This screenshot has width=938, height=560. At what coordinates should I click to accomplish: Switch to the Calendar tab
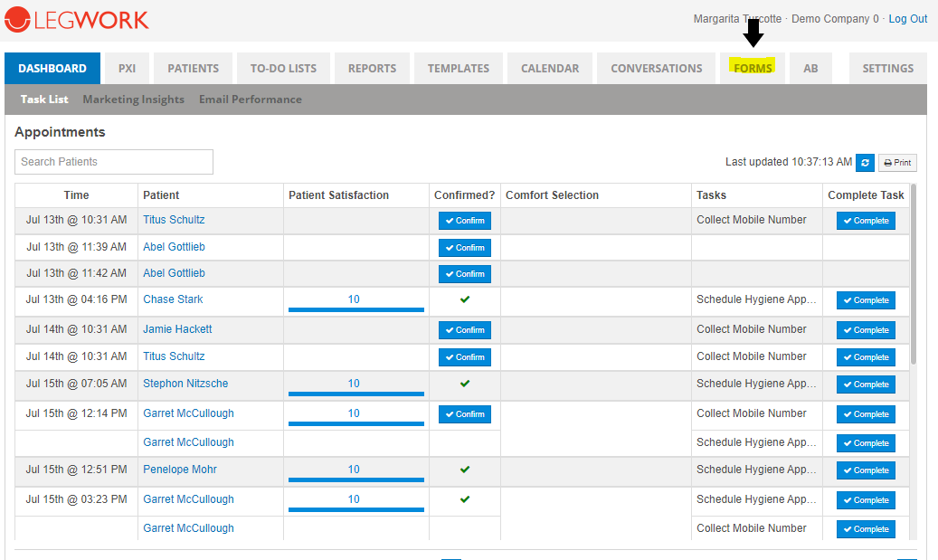550,69
